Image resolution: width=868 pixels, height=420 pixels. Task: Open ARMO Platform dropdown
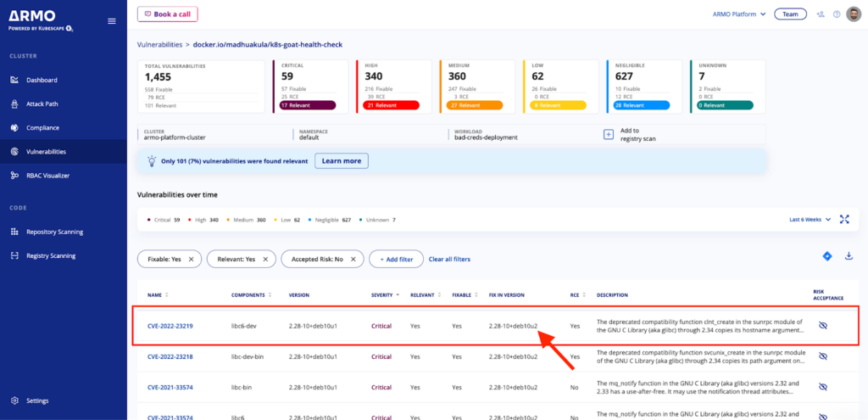tap(739, 14)
